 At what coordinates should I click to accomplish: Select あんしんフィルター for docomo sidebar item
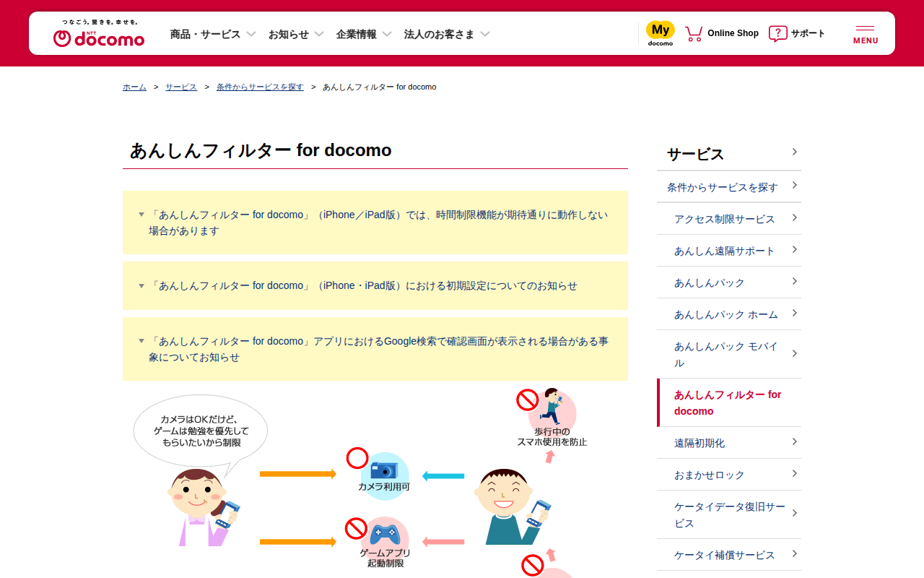pyautogui.click(x=729, y=402)
